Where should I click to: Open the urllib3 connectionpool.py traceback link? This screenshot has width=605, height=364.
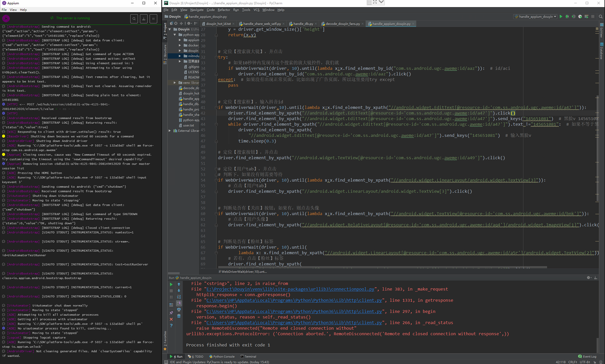point(290,289)
